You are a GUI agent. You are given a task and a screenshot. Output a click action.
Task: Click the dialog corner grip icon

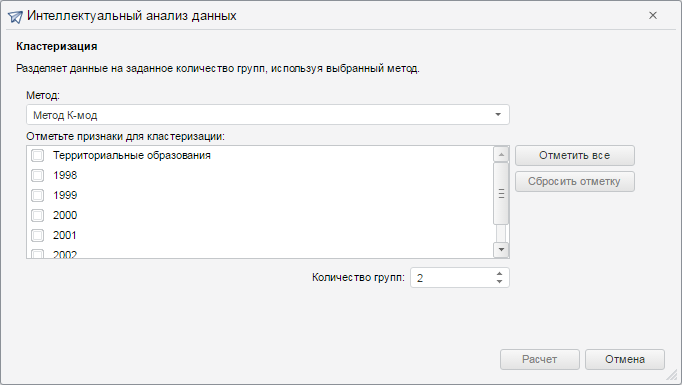673,376
